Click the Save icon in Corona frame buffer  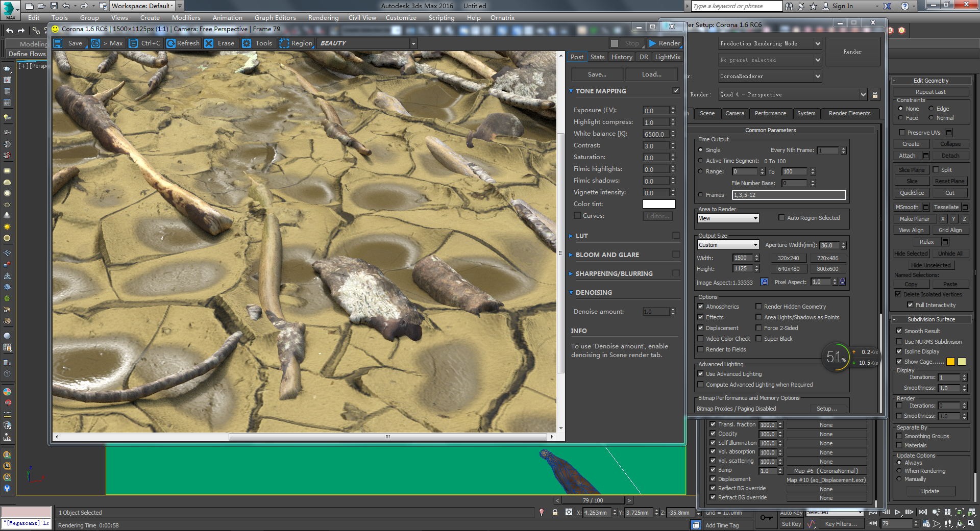(58, 43)
